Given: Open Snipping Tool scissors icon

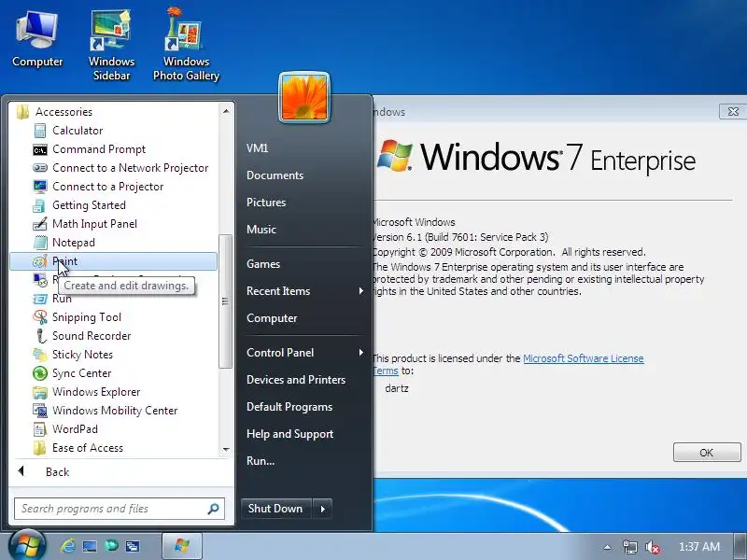Looking at the screenshot, I should [x=40, y=317].
